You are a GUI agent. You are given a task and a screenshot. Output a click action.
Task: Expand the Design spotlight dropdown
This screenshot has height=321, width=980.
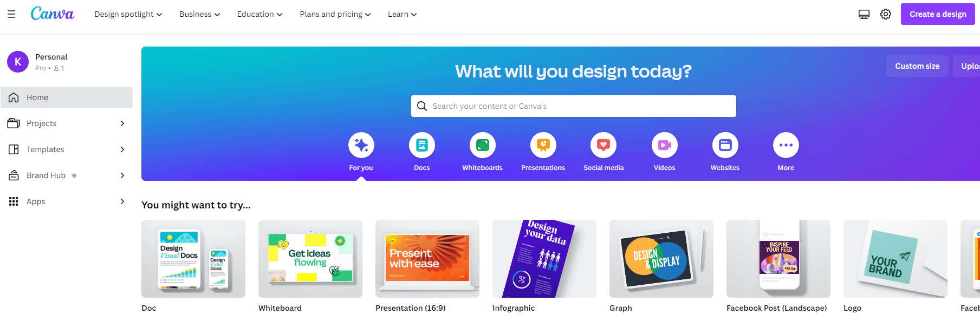pyautogui.click(x=128, y=14)
